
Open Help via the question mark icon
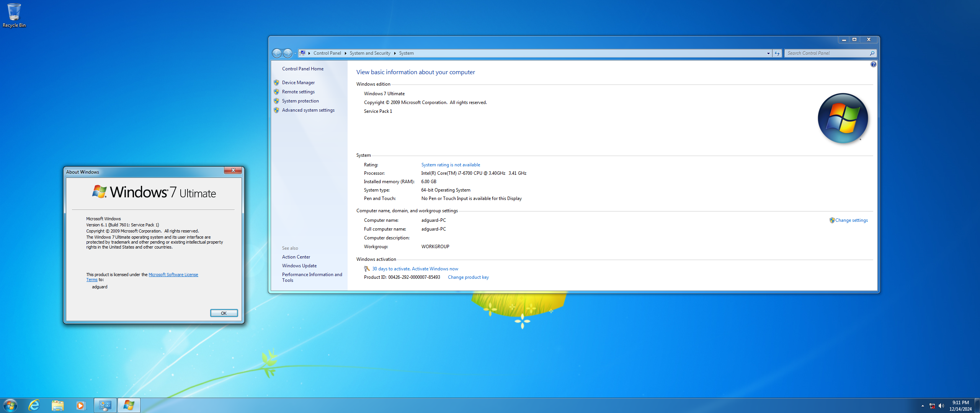click(873, 64)
